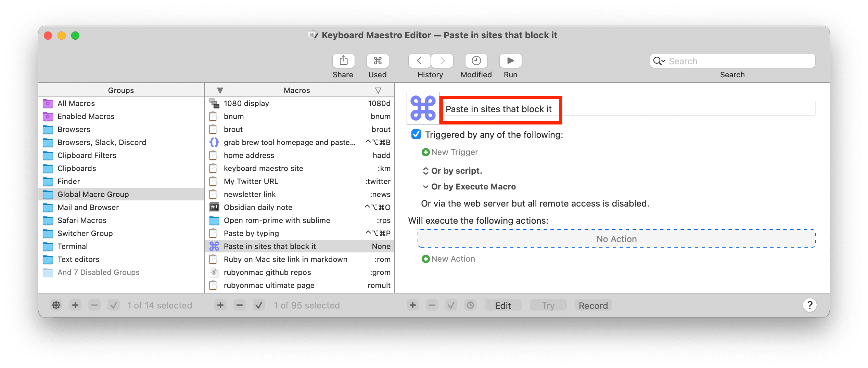Add a new action with bottom plus button
The width and height of the screenshot is (868, 368).
[x=413, y=305]
